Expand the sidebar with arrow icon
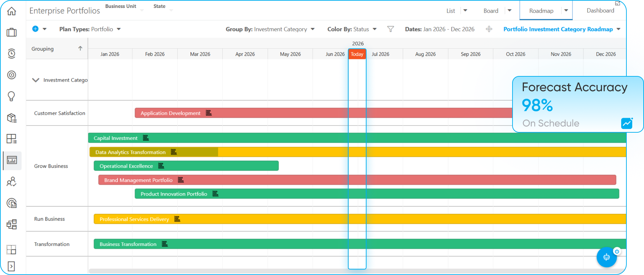The image size is (644, 275). pos(11,266)
